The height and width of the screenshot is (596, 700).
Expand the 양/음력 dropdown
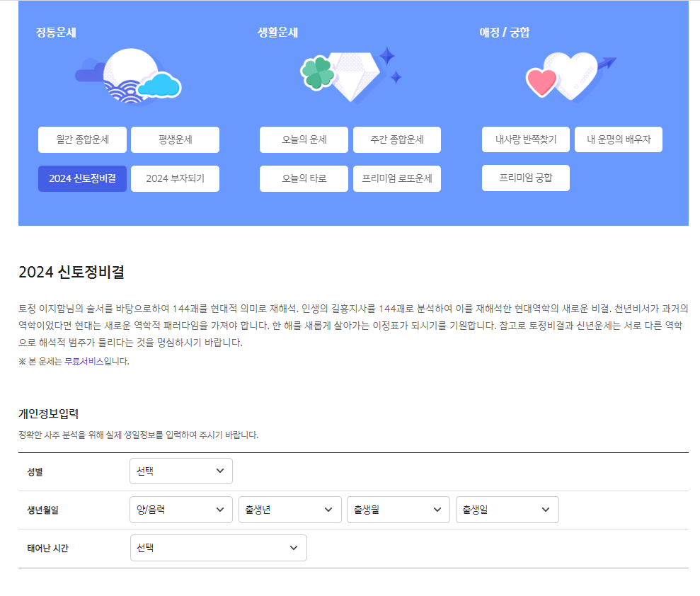click(181, 510)
